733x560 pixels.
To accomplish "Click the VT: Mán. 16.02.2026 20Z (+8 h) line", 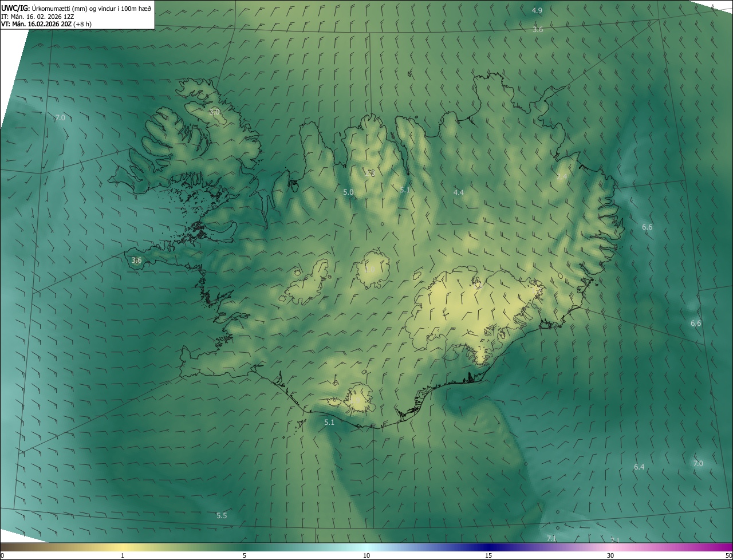I will 46,24.
